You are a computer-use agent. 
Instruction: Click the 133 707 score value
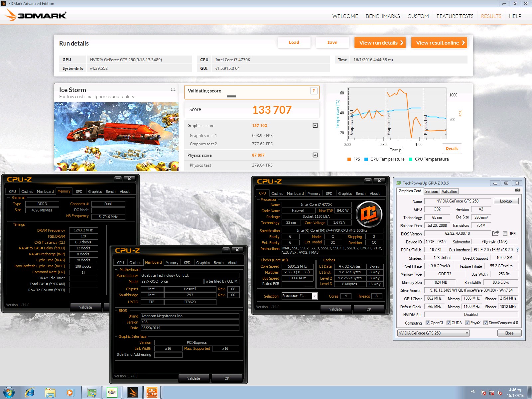pos(272,110)
